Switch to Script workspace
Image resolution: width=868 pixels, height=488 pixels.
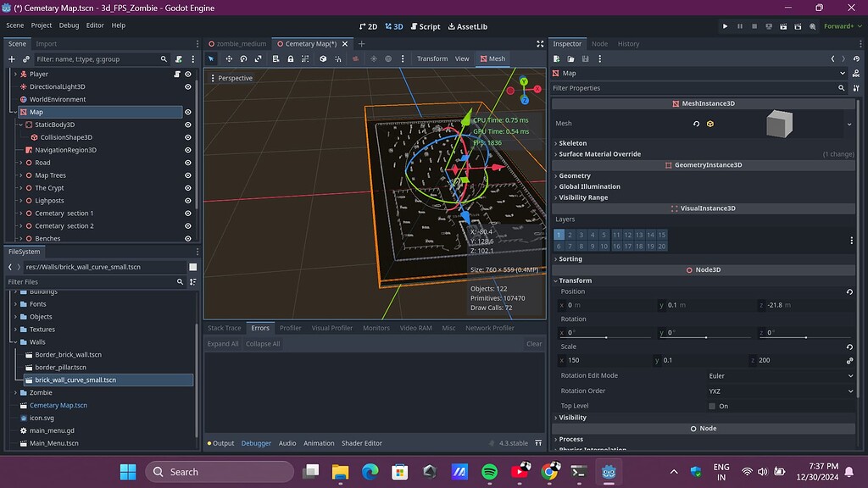click(x=426, y=26)
